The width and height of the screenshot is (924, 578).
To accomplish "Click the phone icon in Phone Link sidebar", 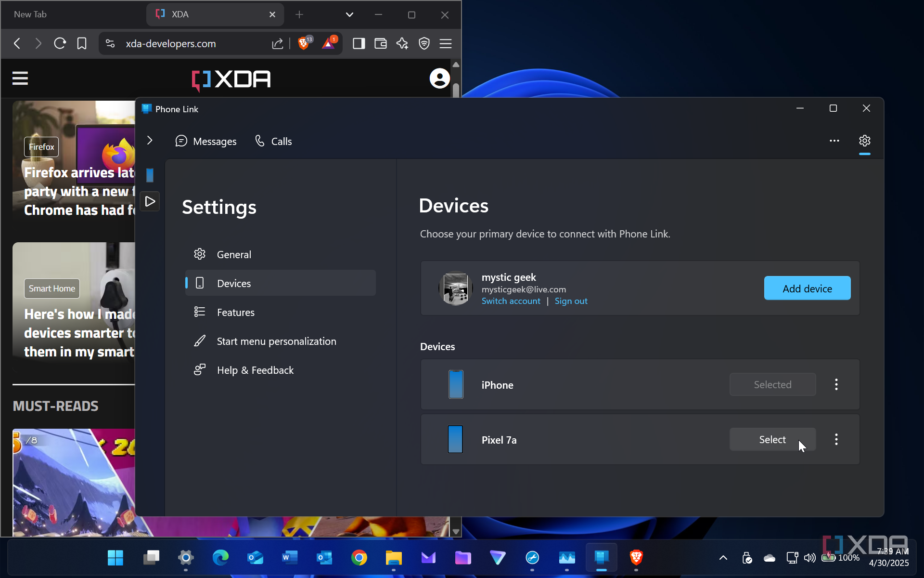I will pyautogui.click(x=150, y=175).
